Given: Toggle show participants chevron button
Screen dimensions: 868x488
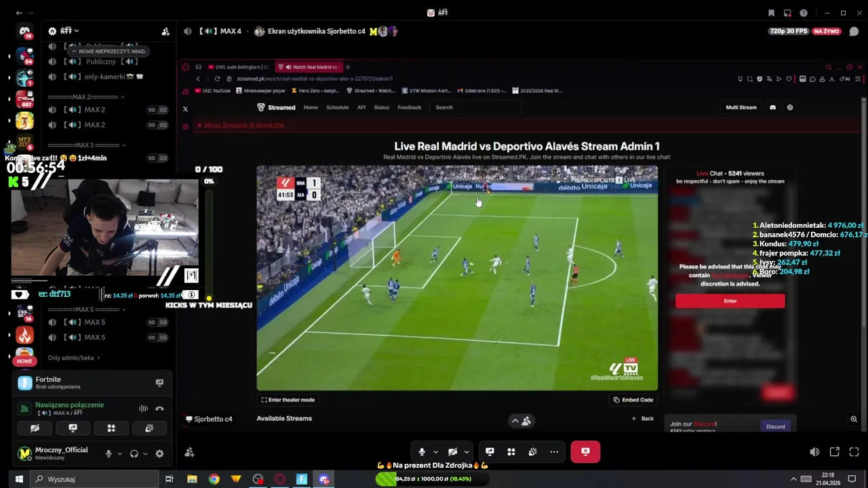Looking at the screenshot, I should point(521,421).
